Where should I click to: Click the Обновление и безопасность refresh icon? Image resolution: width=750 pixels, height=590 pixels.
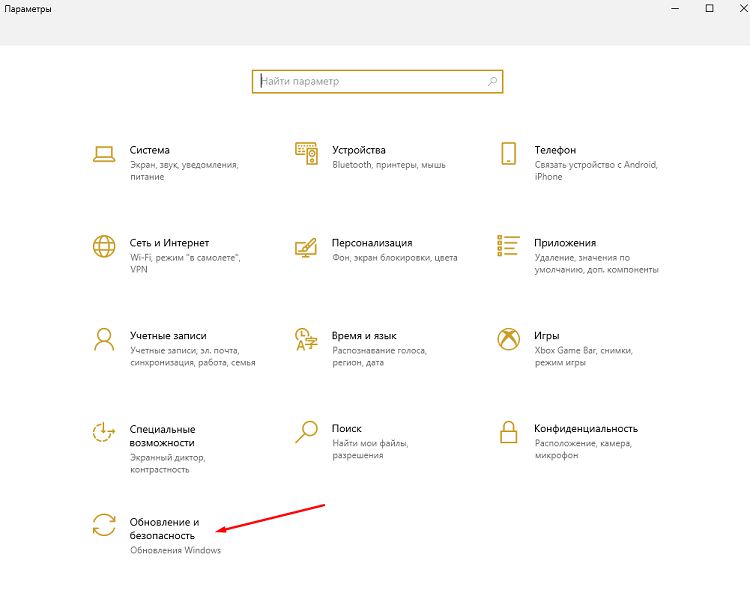click(x=104, y=525)
